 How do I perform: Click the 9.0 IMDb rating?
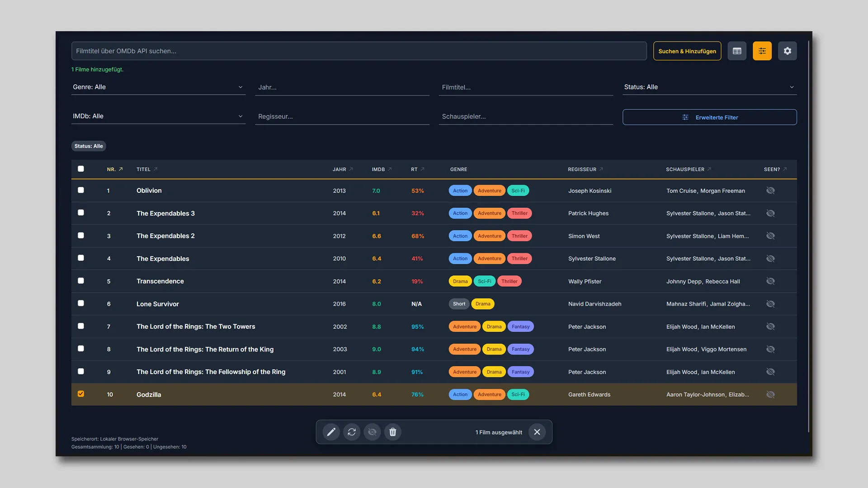coord(377,349)
